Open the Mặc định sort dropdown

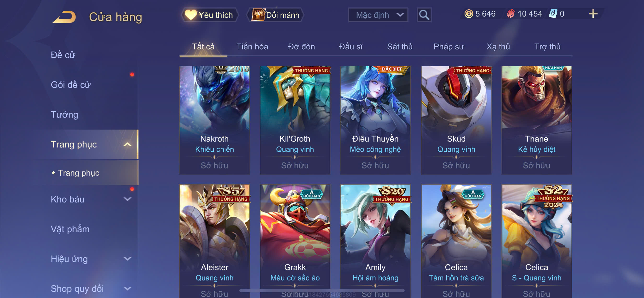378,15
